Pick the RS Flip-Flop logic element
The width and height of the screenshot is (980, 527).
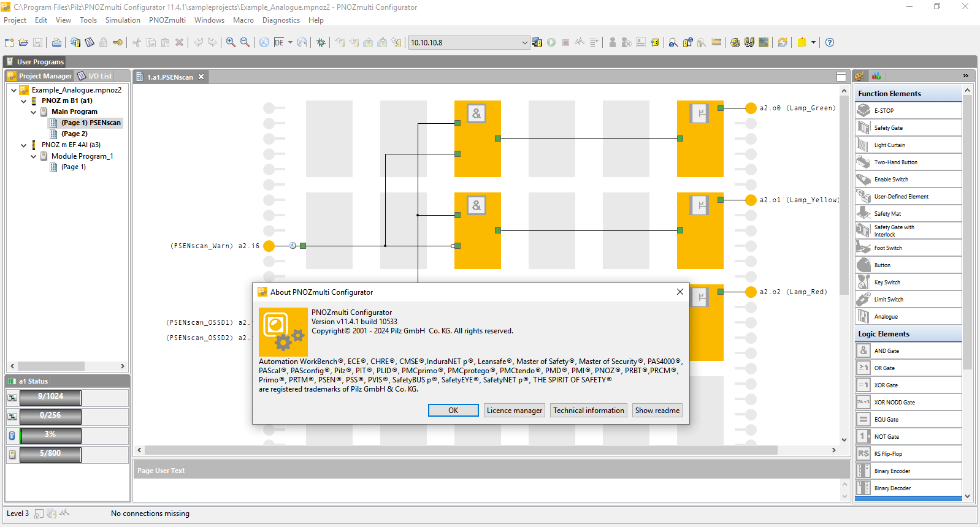pyautogui.click(x=908, y=453)
